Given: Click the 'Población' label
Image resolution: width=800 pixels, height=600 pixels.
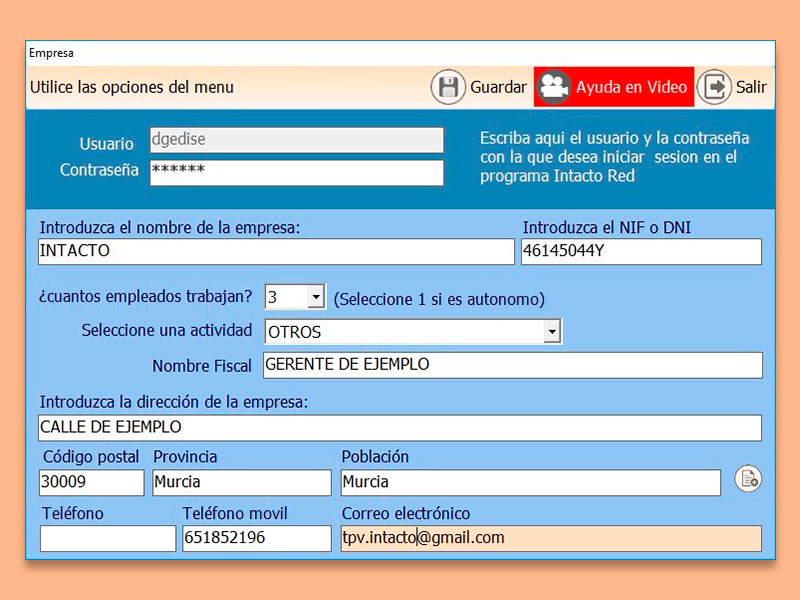Looking at the screenshot, I should (375, 457).
